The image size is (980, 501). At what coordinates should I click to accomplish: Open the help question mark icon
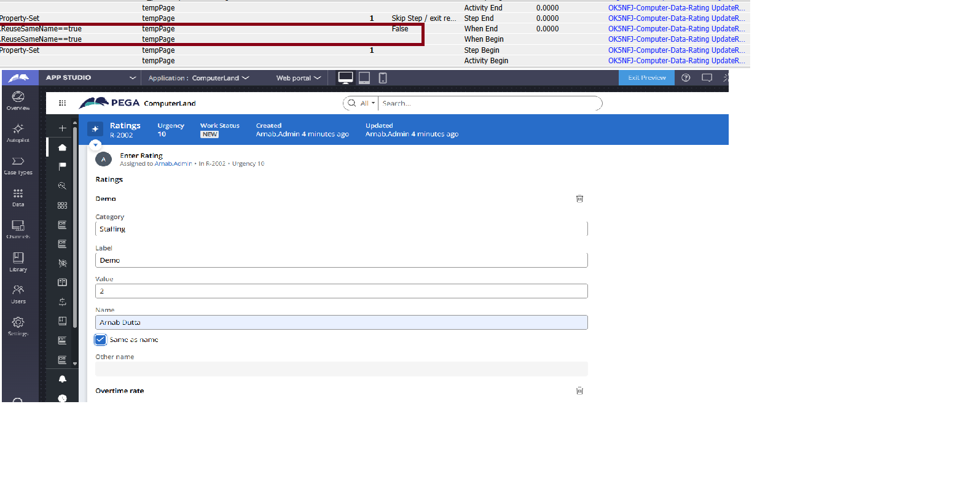point(686,78)
